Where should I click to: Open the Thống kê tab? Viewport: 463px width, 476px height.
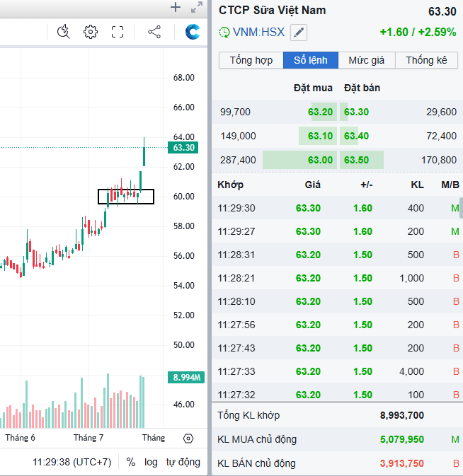point(426,60)
